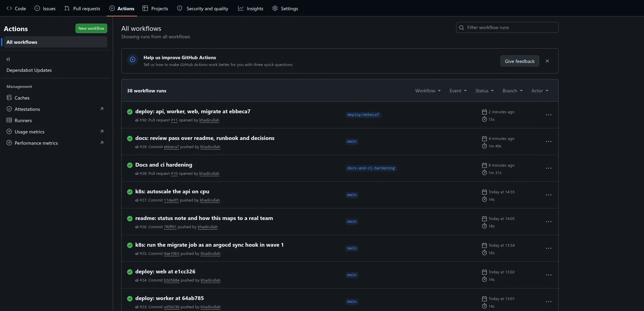This screenshot has width=644, height=311.
Task: Open commit b50568e link
Action: [172, 280]
